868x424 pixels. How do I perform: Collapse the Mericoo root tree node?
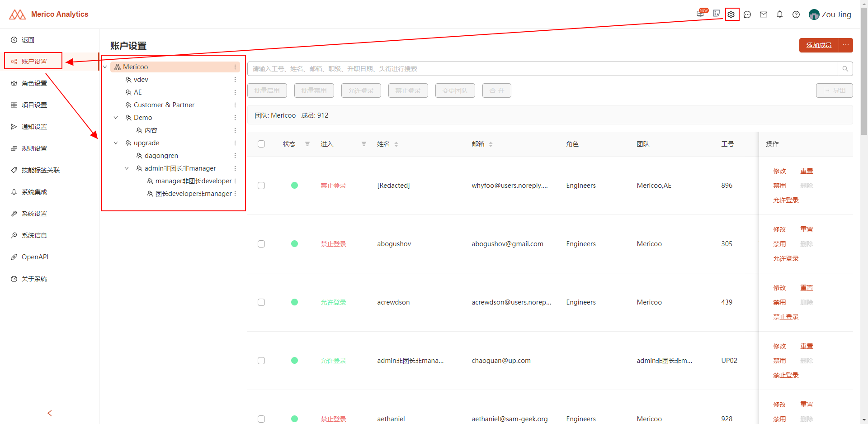coord(105,67)
